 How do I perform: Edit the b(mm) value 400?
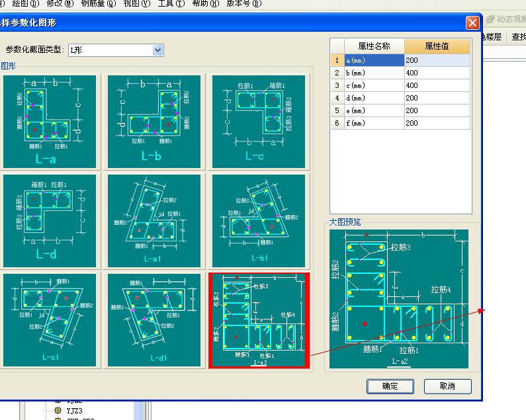(437, 73)
